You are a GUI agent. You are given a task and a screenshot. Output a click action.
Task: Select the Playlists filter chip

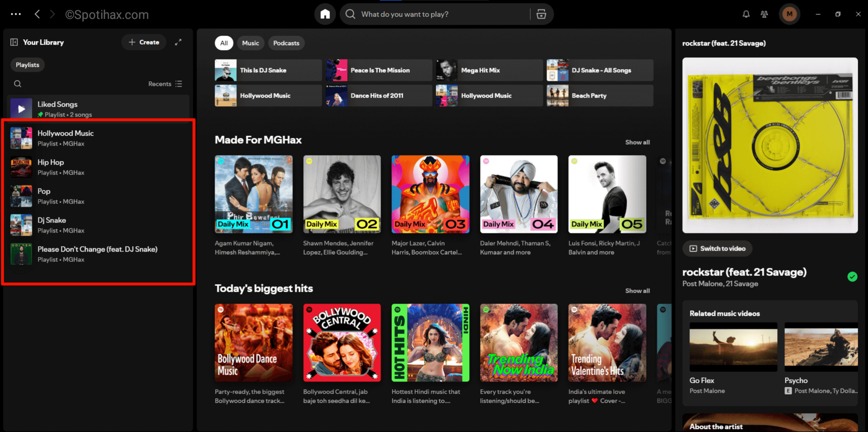pos(27,65)
